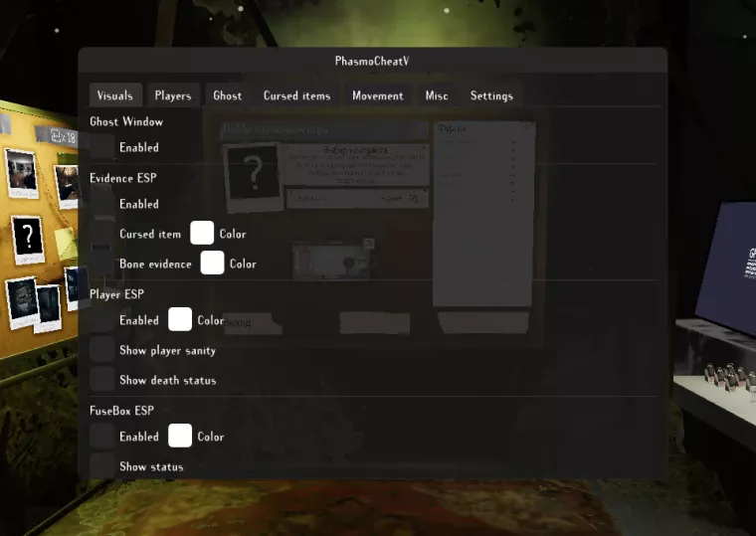Click the Player ESP section heading
756x536 pixels.
click(116, 294)
